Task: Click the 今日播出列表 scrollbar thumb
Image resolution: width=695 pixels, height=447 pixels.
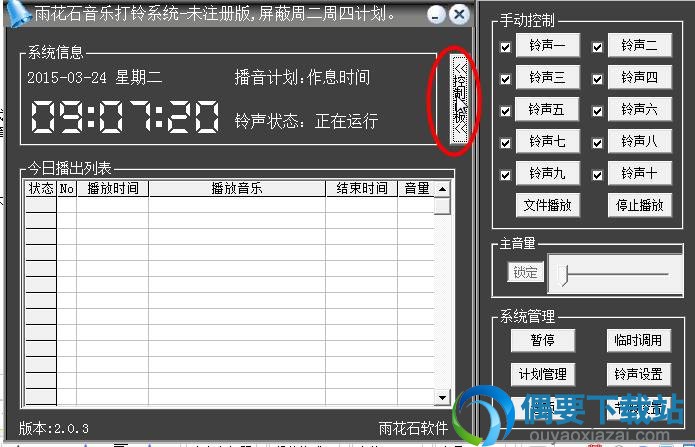Action: 442,206
